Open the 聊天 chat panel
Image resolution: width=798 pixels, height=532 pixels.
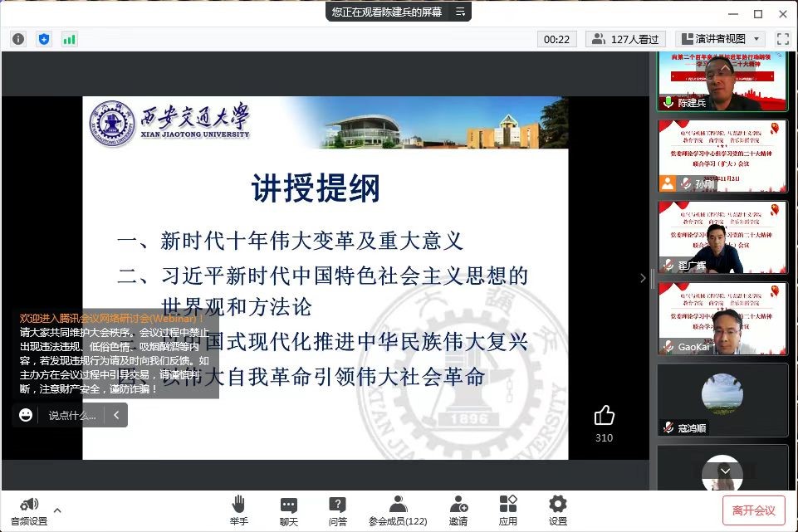click(288, 510)
